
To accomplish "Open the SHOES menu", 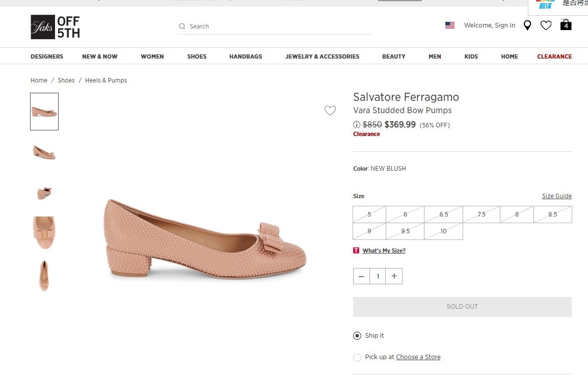I will (197, 57).
